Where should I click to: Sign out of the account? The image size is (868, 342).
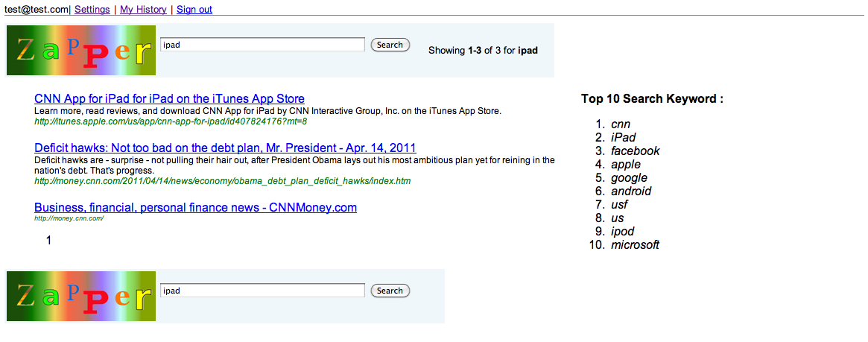194,10
